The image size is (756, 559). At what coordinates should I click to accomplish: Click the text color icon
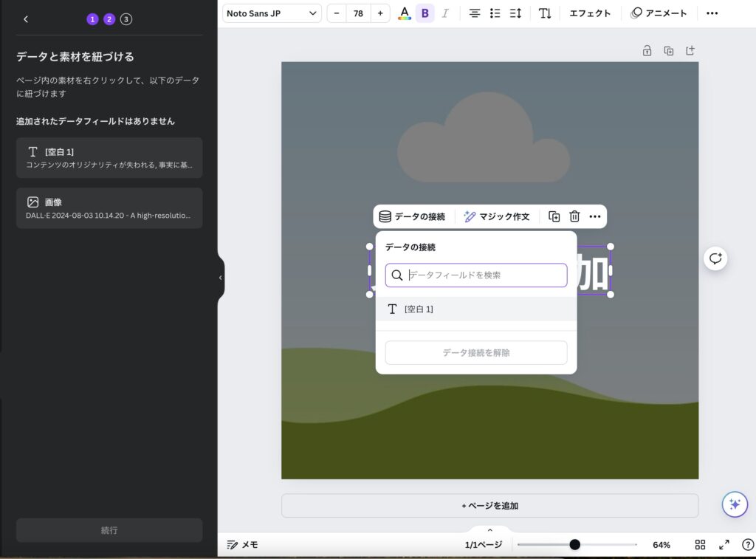point(404,13)
